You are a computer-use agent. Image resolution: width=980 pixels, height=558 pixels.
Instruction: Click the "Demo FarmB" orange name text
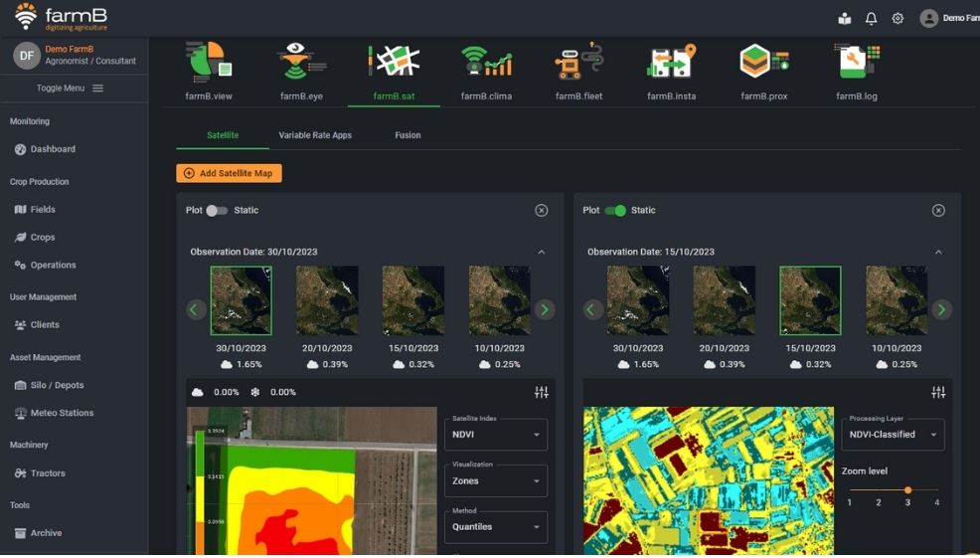click(69, 49)
